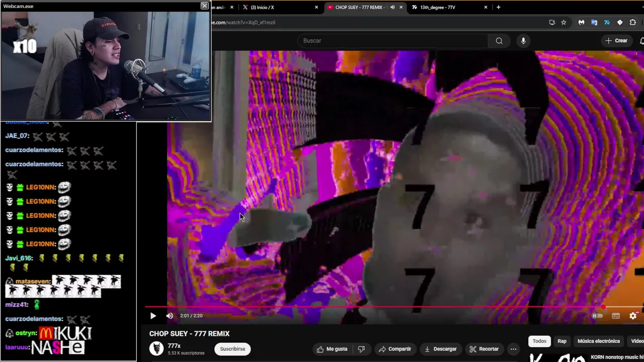Subscribe to 777x with Suscribirse
The image size is (644, 362).
click(x=232, y=349)
